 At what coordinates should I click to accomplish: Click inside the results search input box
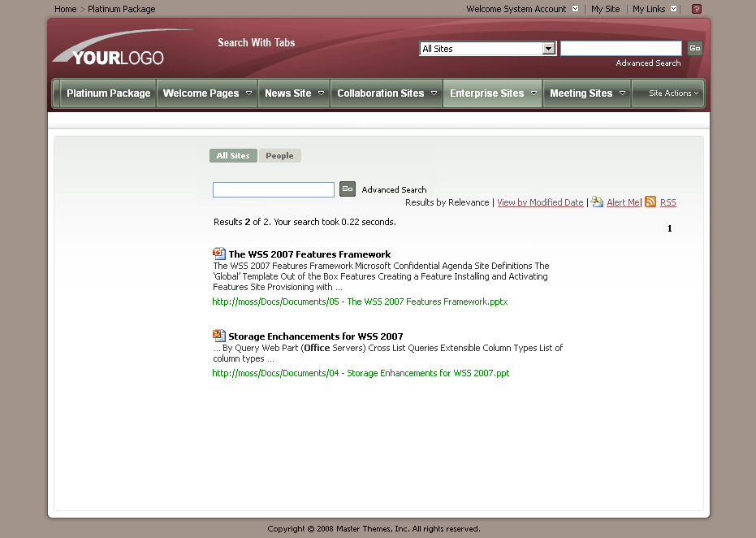pos(273,189)
